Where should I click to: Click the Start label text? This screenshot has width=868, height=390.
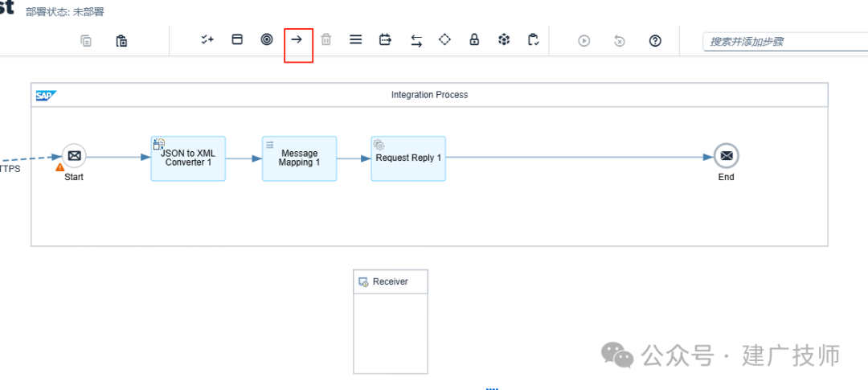click(x=74, y=177)
